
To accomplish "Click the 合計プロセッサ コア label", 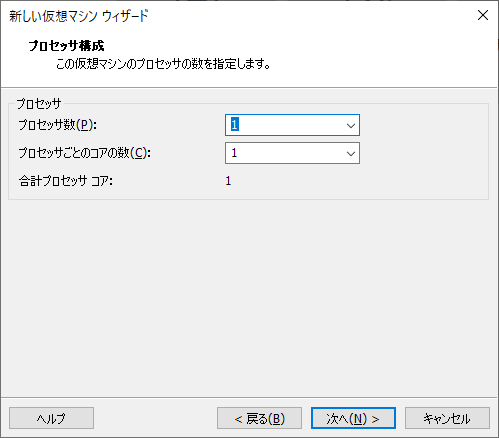I will 66,181.
